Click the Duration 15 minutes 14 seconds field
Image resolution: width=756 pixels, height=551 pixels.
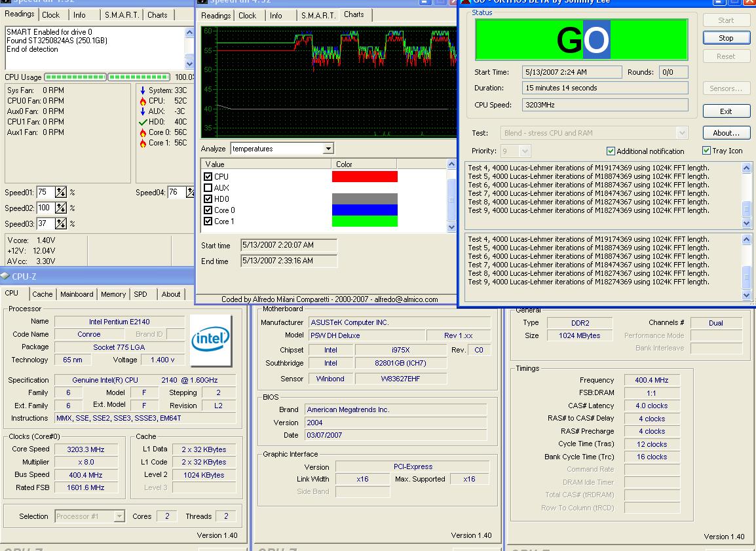(605, 88)
